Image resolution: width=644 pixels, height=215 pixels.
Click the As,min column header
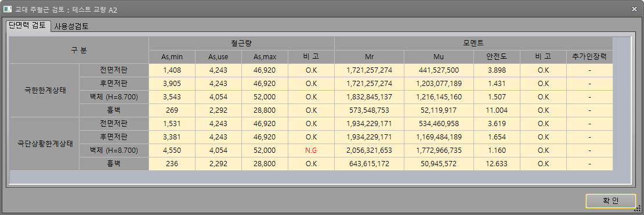[x=172, y=57]
